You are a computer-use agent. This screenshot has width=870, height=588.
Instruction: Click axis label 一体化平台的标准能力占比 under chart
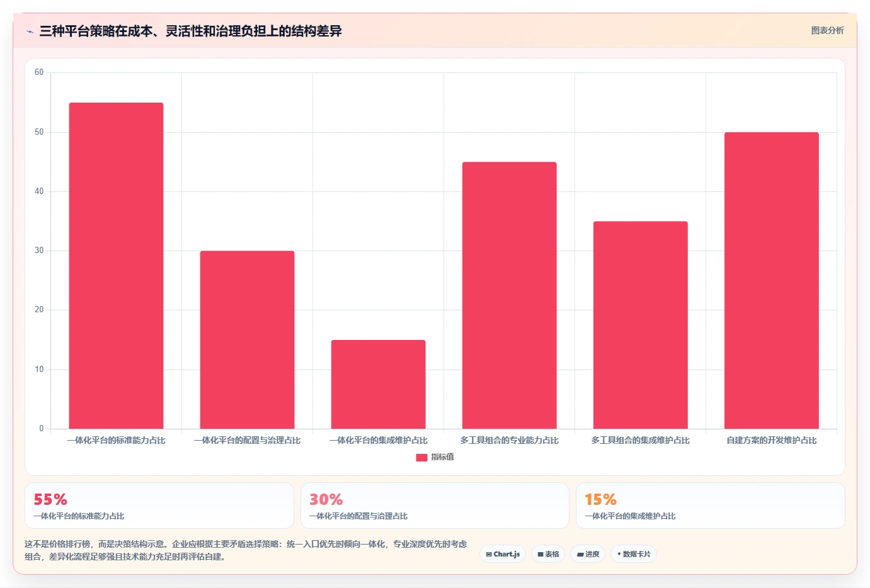pyautogui.click(x=116, y=441)
